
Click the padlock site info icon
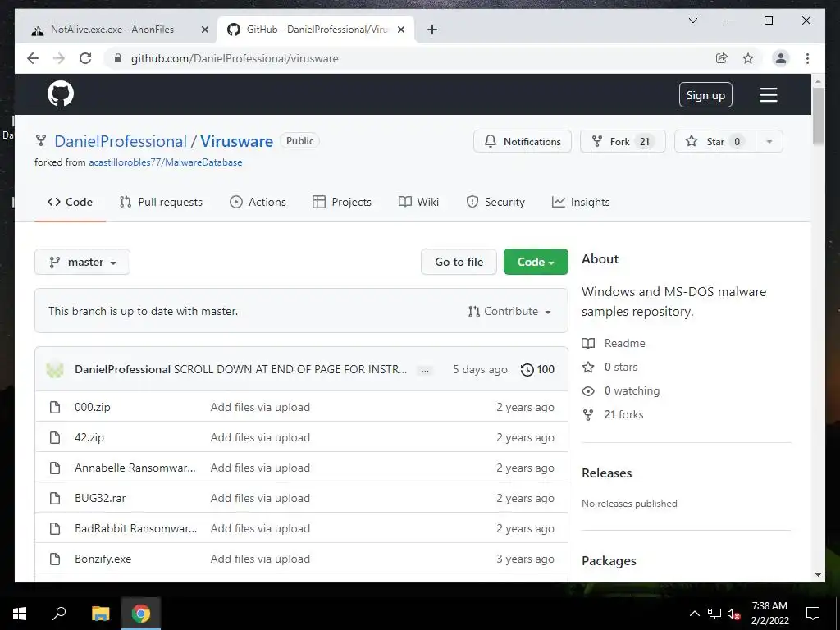click(x=118, y=58)
